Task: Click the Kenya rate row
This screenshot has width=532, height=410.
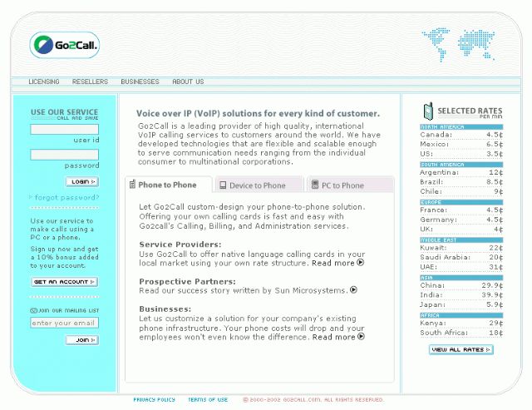Action: (461, 324)
